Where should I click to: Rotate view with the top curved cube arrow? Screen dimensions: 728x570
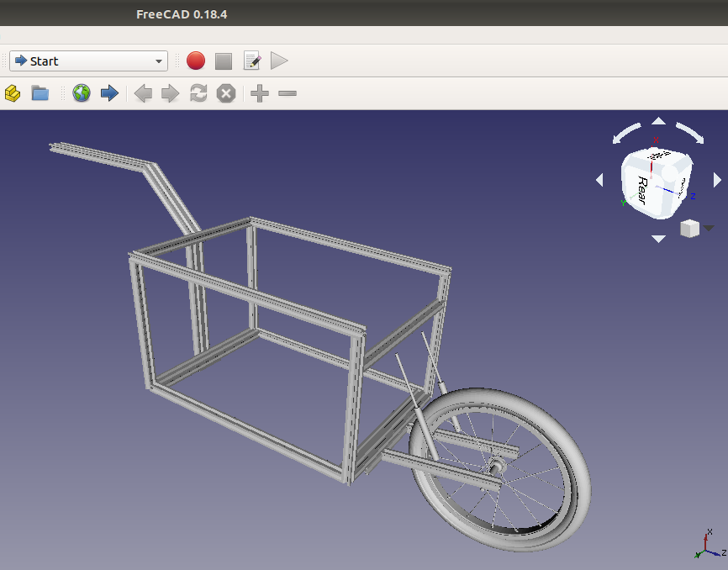[657, 123]
